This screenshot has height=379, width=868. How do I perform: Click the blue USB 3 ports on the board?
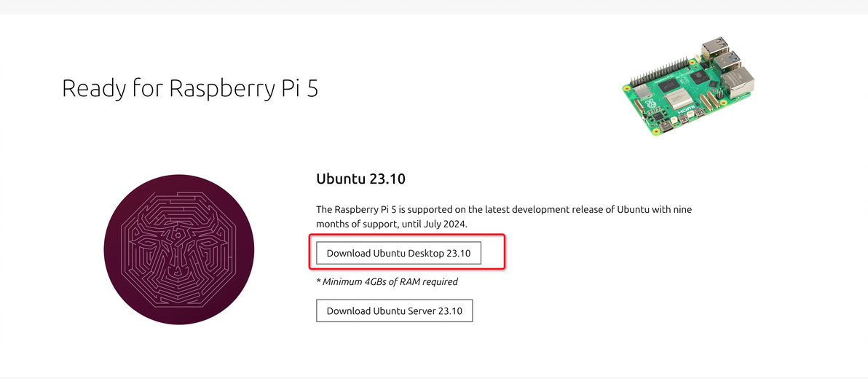(727, 61)
